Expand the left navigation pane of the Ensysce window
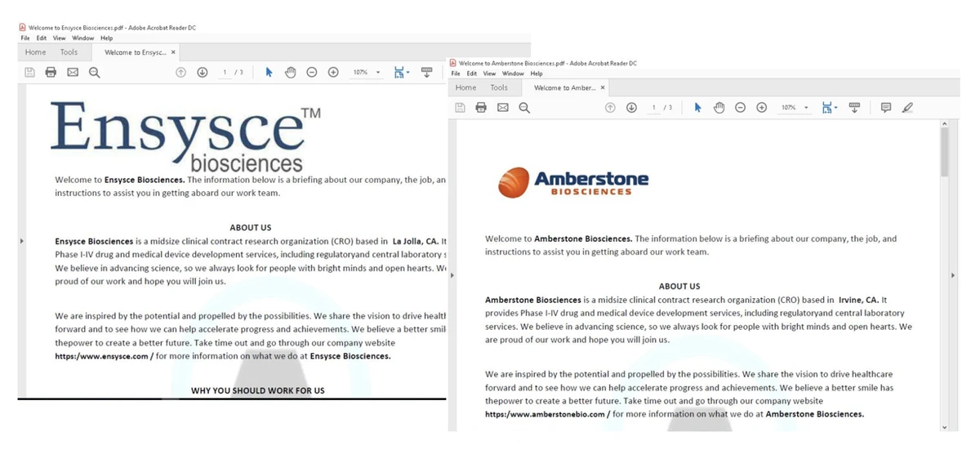The image size is (980, 450). [21, 241]
